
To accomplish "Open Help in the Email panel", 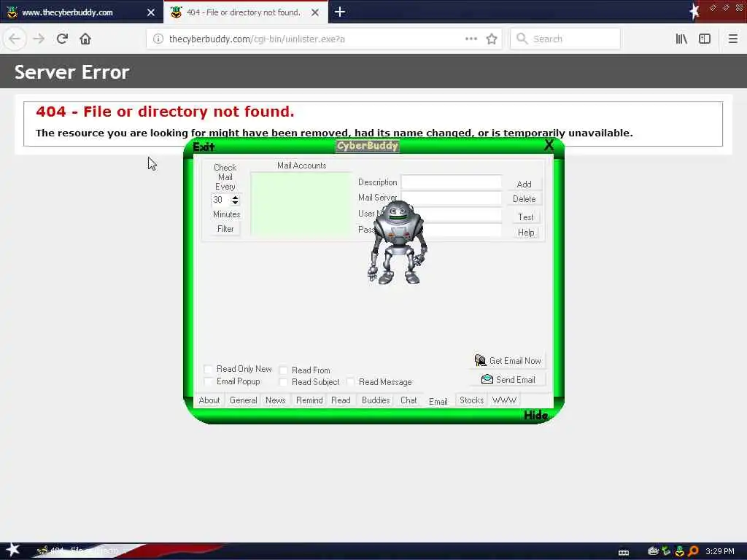I will pyautogui.click(x=526, y=233).
